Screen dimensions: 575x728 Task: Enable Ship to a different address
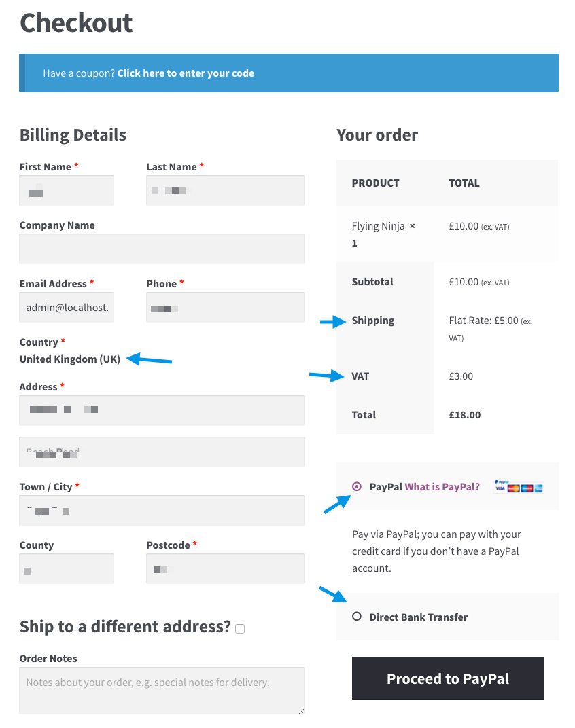(x=239, y=629)
